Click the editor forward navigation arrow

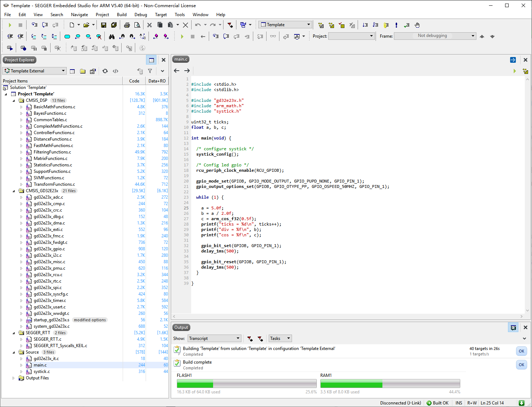pos(187,71)
